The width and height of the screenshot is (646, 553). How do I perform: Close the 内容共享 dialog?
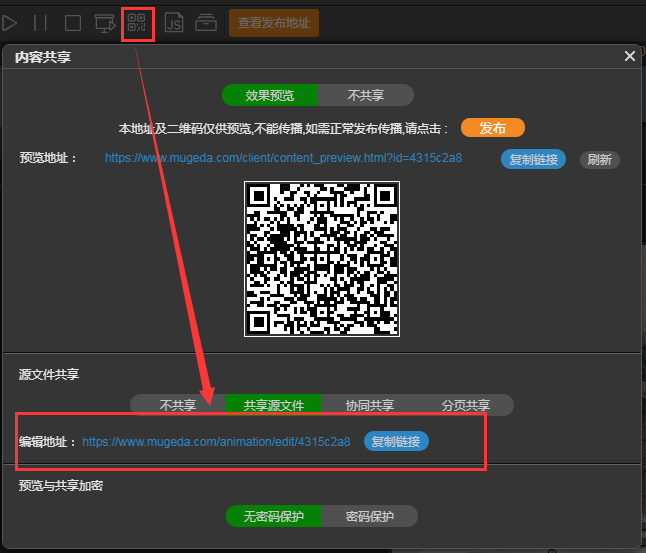tap(630, 56)
